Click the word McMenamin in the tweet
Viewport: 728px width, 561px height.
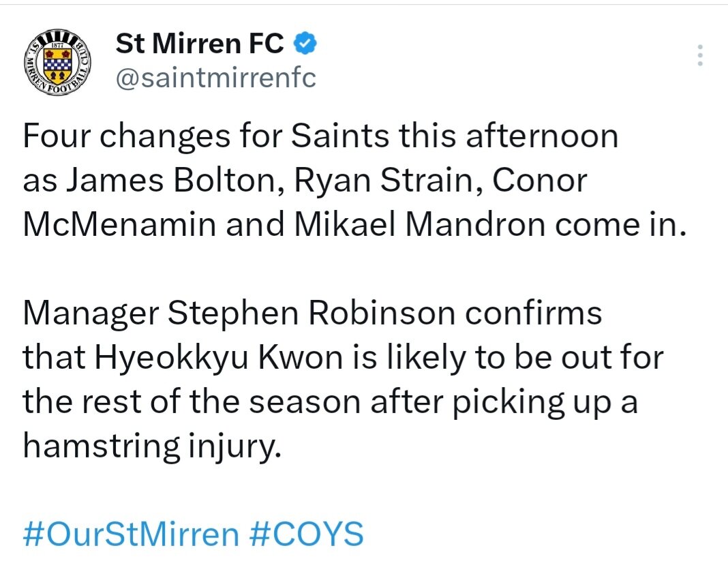(120, 224)
